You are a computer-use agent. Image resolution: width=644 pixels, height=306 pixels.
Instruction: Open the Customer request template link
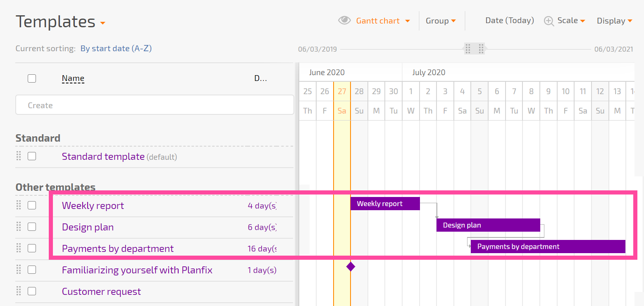click(x=101, y=292)
